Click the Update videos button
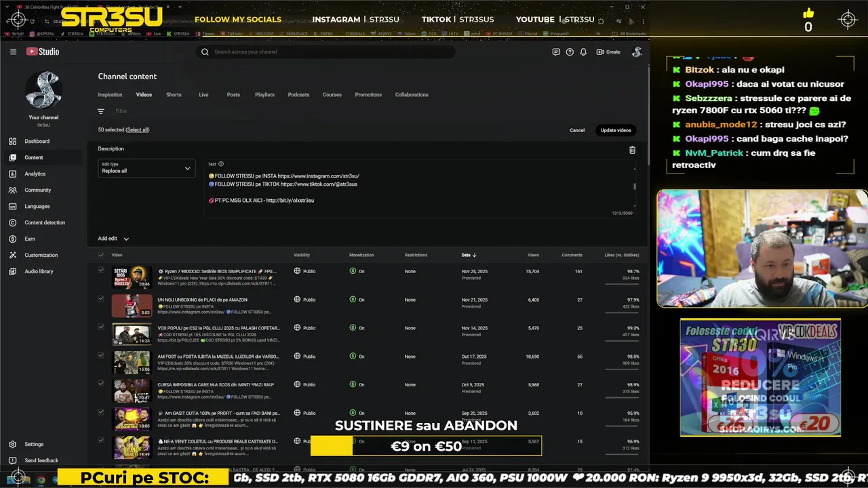 pos(616,130)
